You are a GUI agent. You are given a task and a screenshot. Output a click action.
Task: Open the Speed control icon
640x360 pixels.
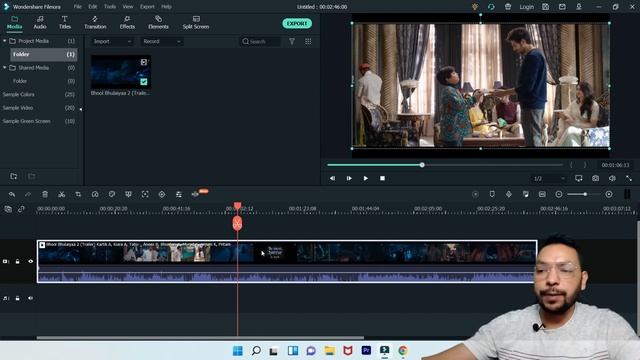(95, 194)
